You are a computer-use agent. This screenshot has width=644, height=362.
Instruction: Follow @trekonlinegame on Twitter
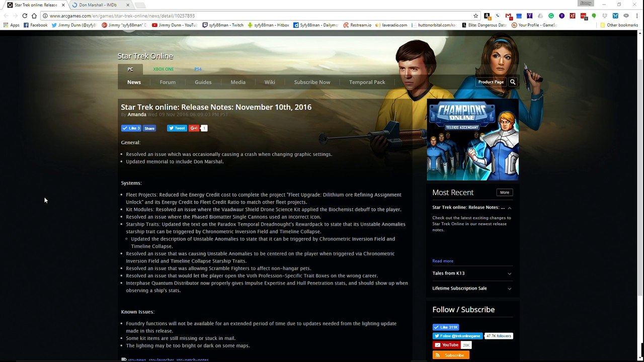coord(457,336)
